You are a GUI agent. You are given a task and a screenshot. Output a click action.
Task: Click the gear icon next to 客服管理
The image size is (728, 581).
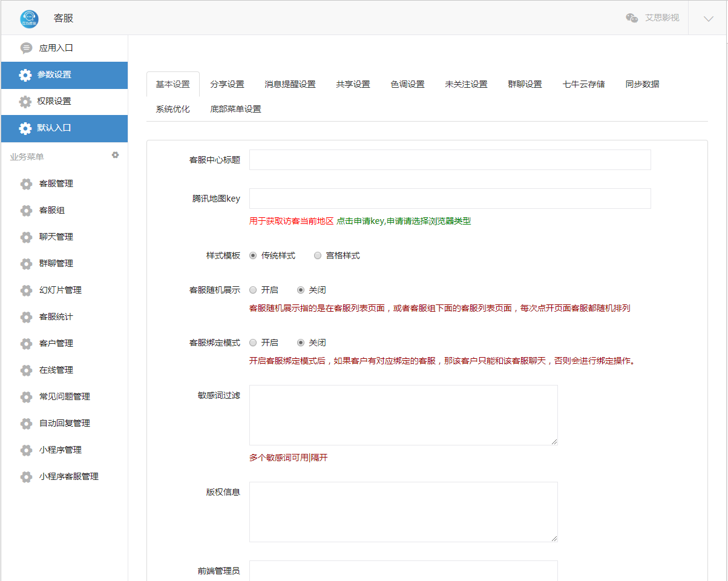pyautogui.click(x=26, y=184)
